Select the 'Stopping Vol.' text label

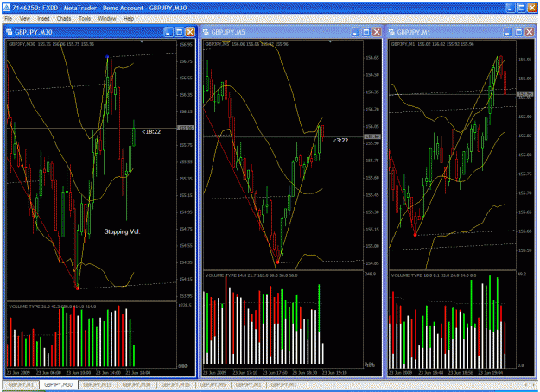[x=122, y=231]
